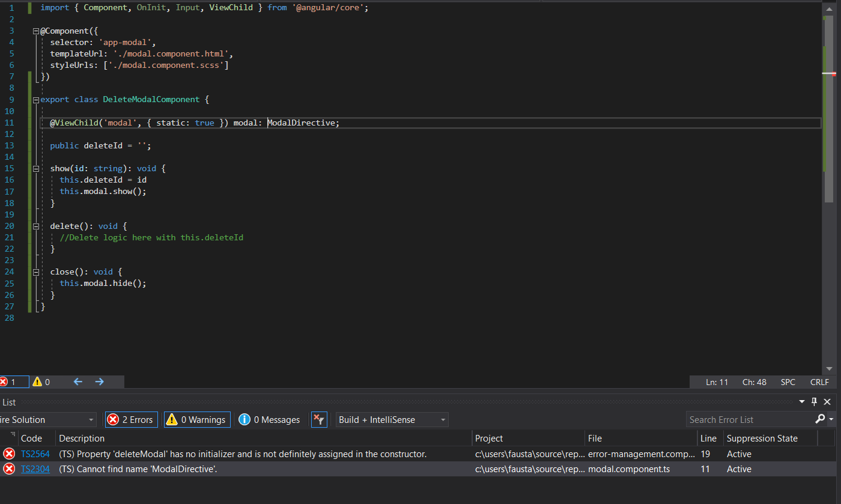The image size is (841, 504).
Task: Open the Build + IntelliSense dropdown
Action: (x=392, y=420)
